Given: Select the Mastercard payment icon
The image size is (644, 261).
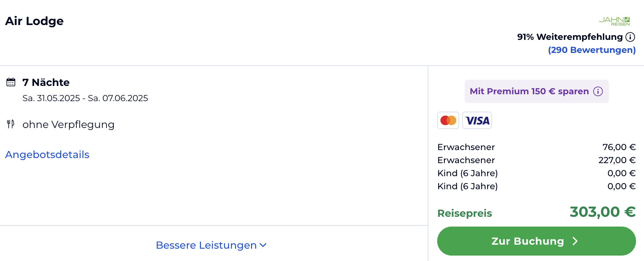Looking at the screenshot, I should click(448, 120).
